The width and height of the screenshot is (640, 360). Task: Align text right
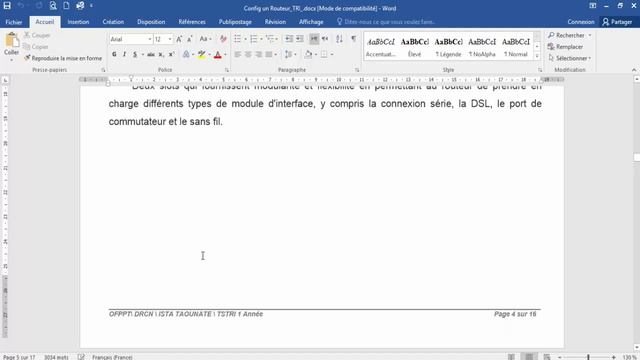pos(258,54)
